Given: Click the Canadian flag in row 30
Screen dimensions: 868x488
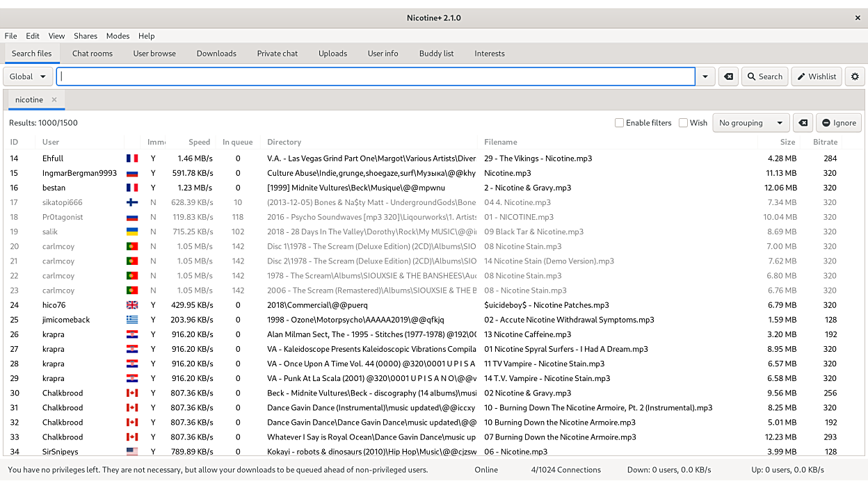Looking at the screenshot, I should click(132, 393).
